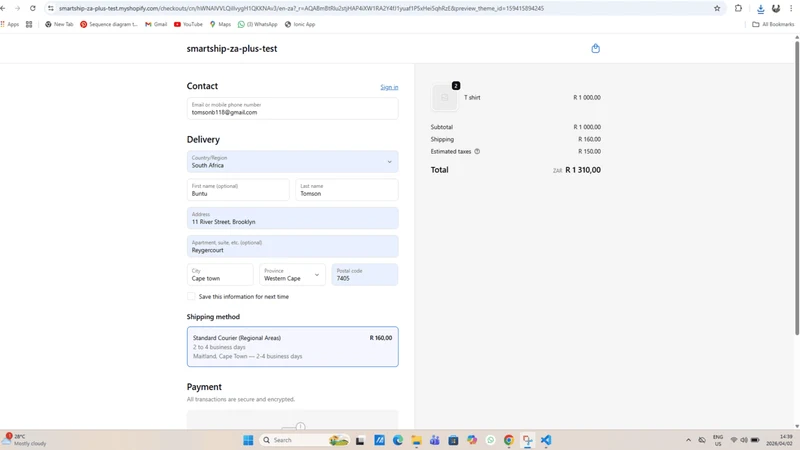Click the Last name field

tap(347, 190)
